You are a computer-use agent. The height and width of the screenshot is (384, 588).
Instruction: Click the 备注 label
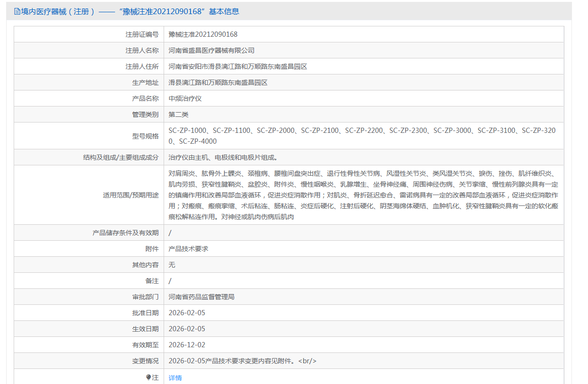pos(152,281)
